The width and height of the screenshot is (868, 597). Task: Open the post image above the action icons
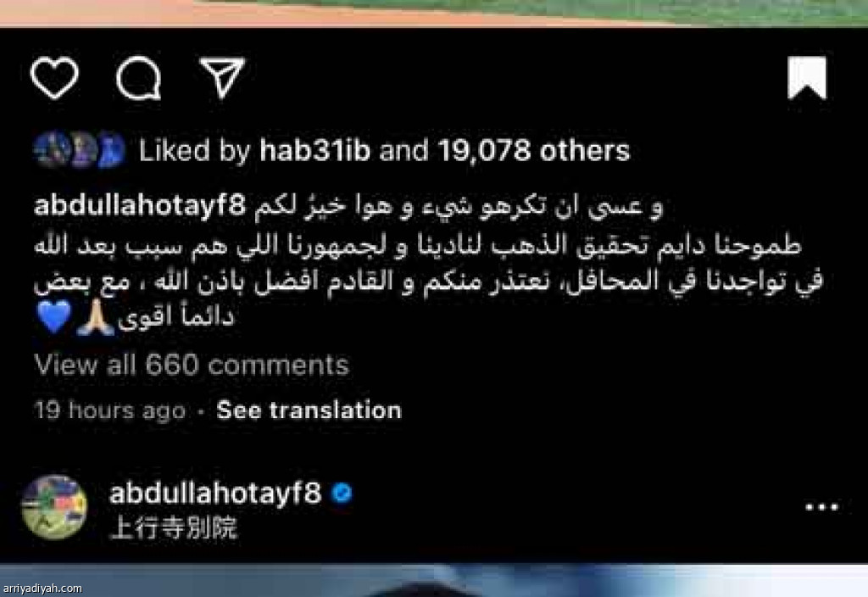[x=434, y=14]
